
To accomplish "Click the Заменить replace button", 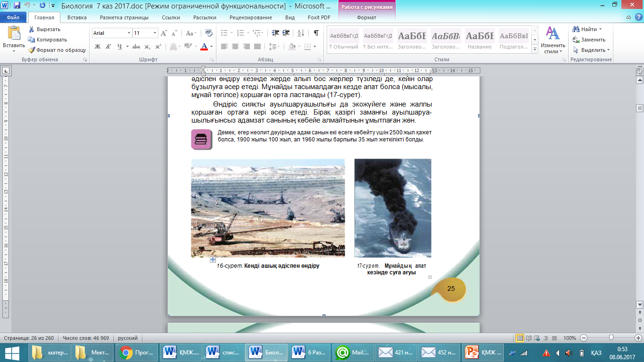I will click(589, 40).
